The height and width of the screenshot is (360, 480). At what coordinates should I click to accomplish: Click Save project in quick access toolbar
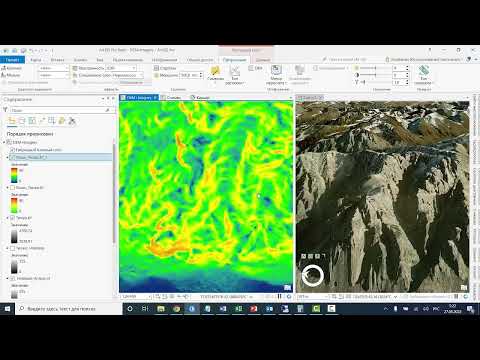[x=23, y=50]
